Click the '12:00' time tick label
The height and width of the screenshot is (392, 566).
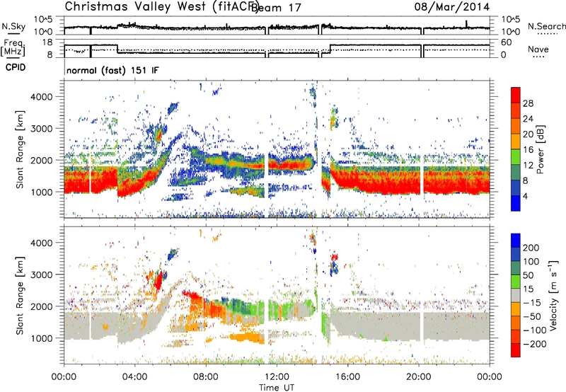pyautogui.click(x=277, y=377)
